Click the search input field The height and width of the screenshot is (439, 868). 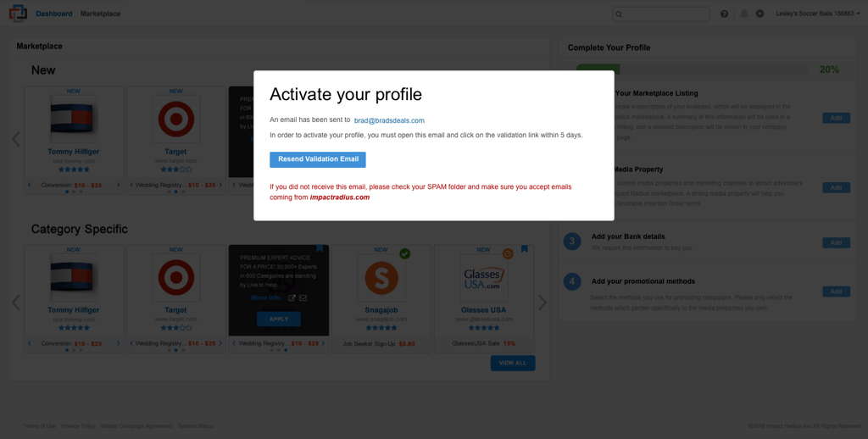click(661, 14)
